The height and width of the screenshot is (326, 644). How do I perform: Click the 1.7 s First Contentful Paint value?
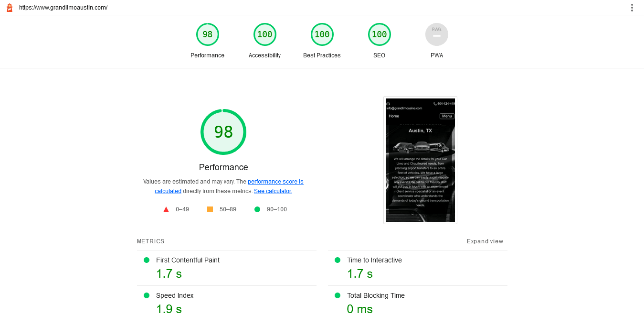pyautogui.click(x=169, y=274)
